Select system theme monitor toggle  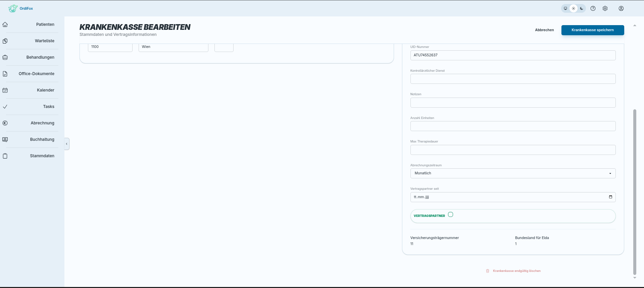pyautogui.click(x=565, y=8)
